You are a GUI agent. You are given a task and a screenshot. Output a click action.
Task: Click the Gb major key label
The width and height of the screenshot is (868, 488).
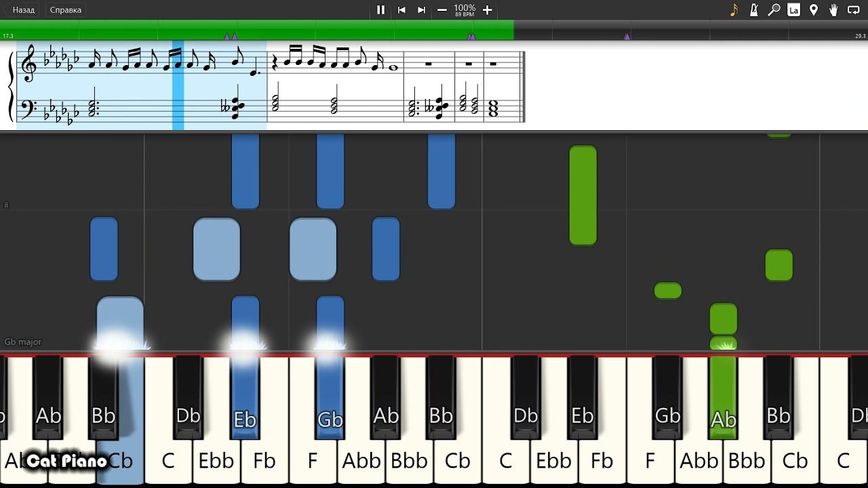[22, 342]
